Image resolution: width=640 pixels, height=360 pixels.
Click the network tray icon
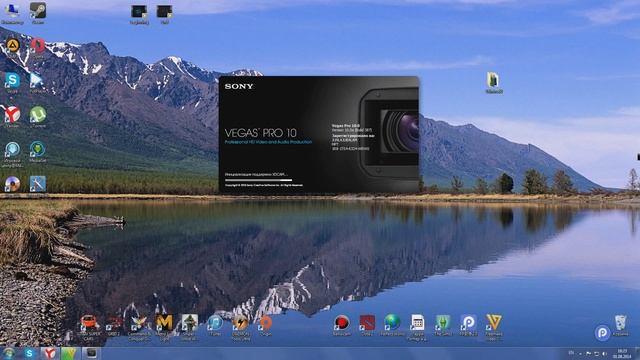596,353
